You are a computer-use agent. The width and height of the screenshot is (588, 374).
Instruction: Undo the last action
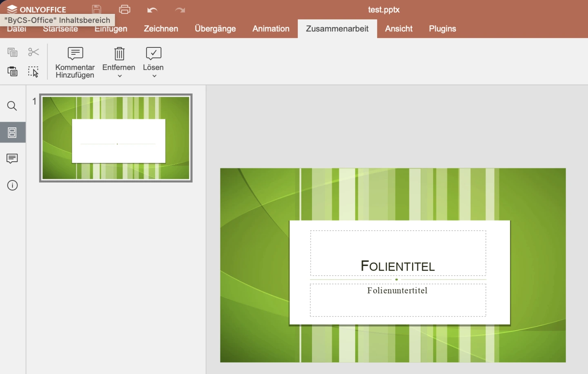(152, 10)
